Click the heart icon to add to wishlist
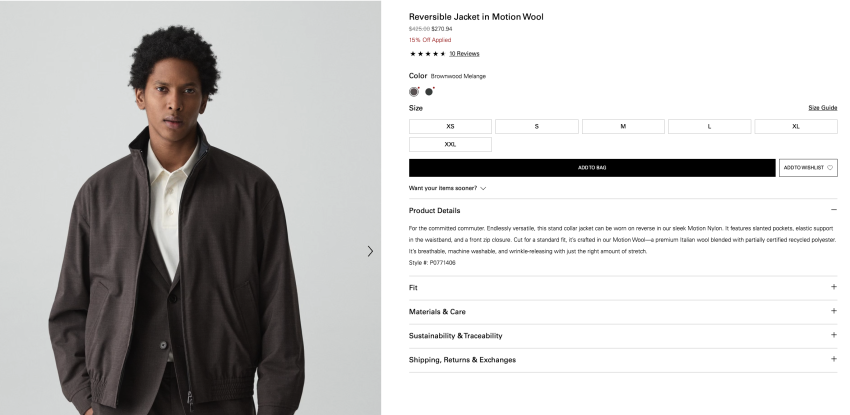 [x=830, y=168]
